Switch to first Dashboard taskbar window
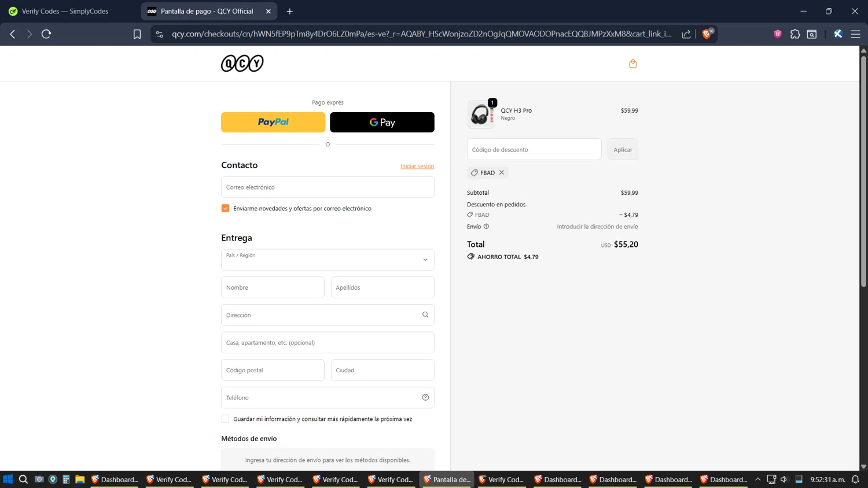The width and height of the screenshot is (868, 488). (115, 479)
